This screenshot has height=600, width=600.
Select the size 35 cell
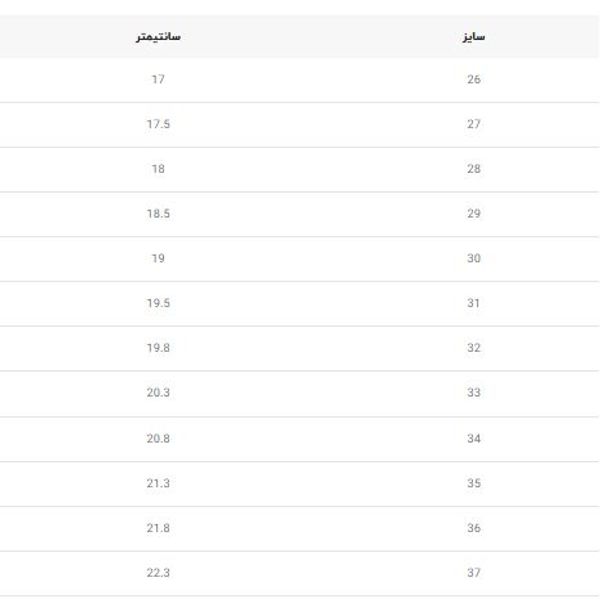coord(474,483)
